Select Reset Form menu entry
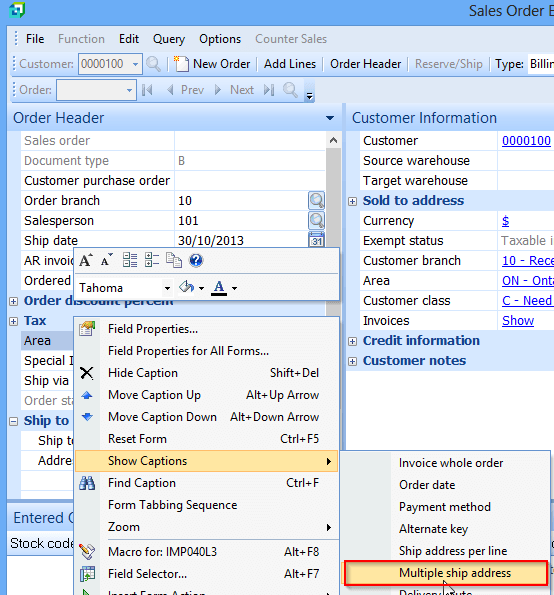The height and width of the screenshot is (595, 554). pyautogui.click(x=206, y=439)
